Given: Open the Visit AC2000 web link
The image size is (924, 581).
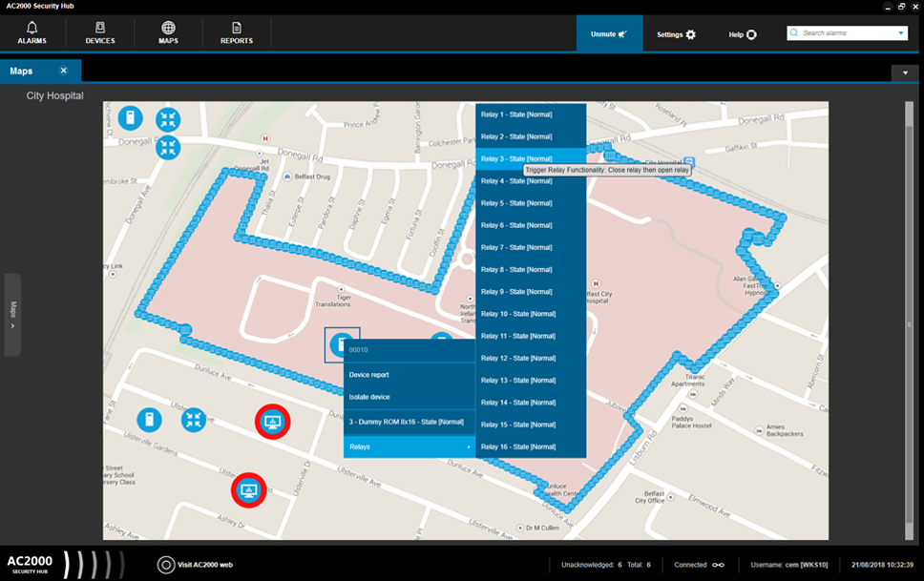Looking at the screenshot, I should tap(205, 565).
